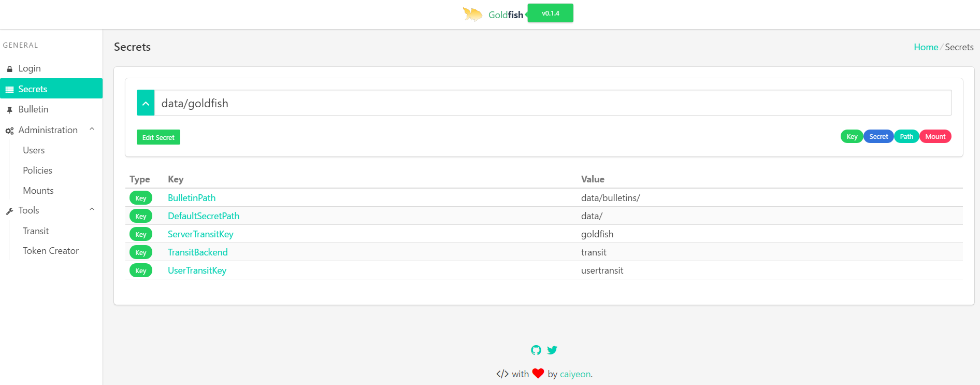Click the Edit Secret button
The height and width of the screenshot is (385, 980).
[x=158, y=137]
